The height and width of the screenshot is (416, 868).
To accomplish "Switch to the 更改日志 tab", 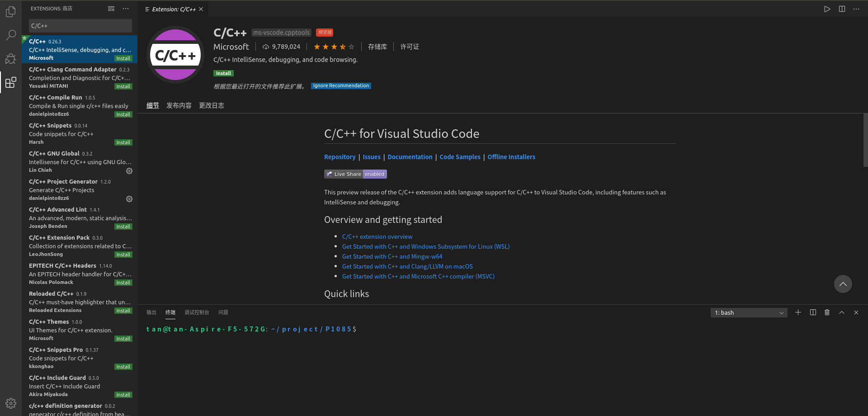I will click(x=211, y=105).
